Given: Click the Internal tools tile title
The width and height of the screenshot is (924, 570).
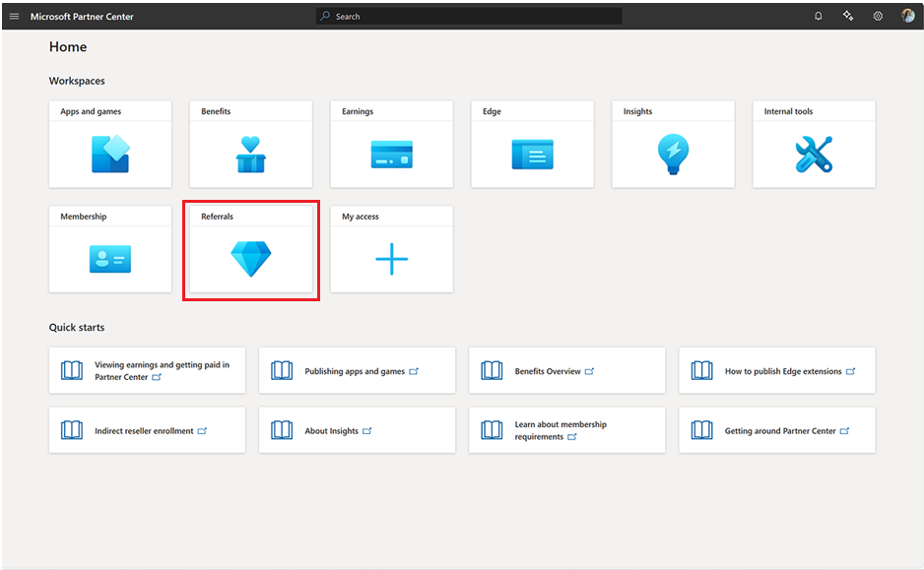Looking at the screenshot, I should click(788, 111).
